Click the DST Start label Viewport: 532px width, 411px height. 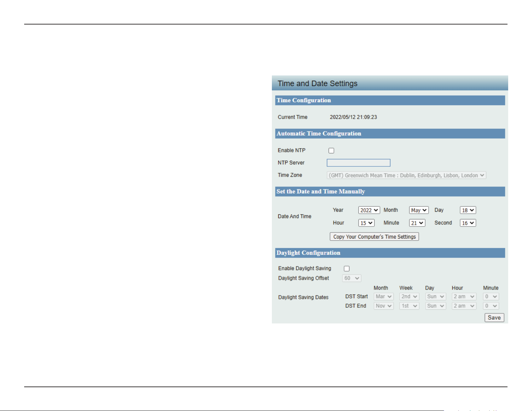click(x=356, y=297)
